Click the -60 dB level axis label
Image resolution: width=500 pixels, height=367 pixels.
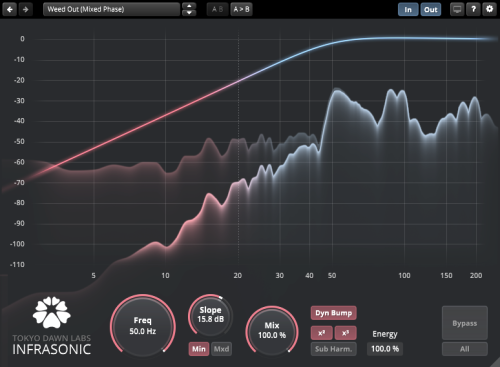19,162
